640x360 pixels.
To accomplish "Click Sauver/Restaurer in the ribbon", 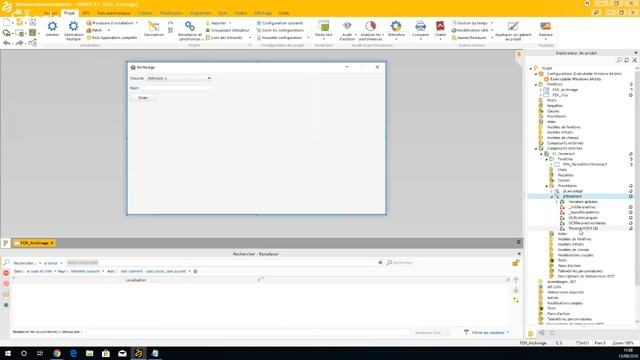I will pyautogui.click(x=471, y=38).
